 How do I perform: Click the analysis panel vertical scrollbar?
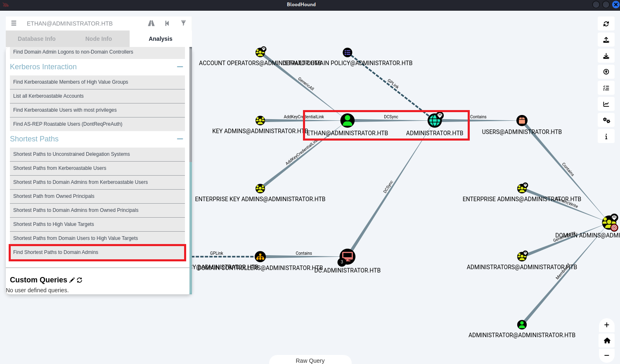click(191, 103)
